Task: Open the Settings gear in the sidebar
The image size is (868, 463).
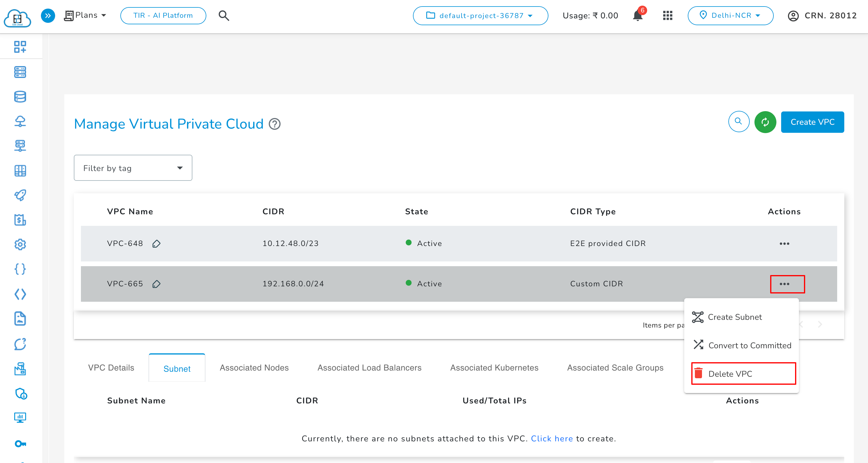Action: pyautogui.click(x=20, y=245)
